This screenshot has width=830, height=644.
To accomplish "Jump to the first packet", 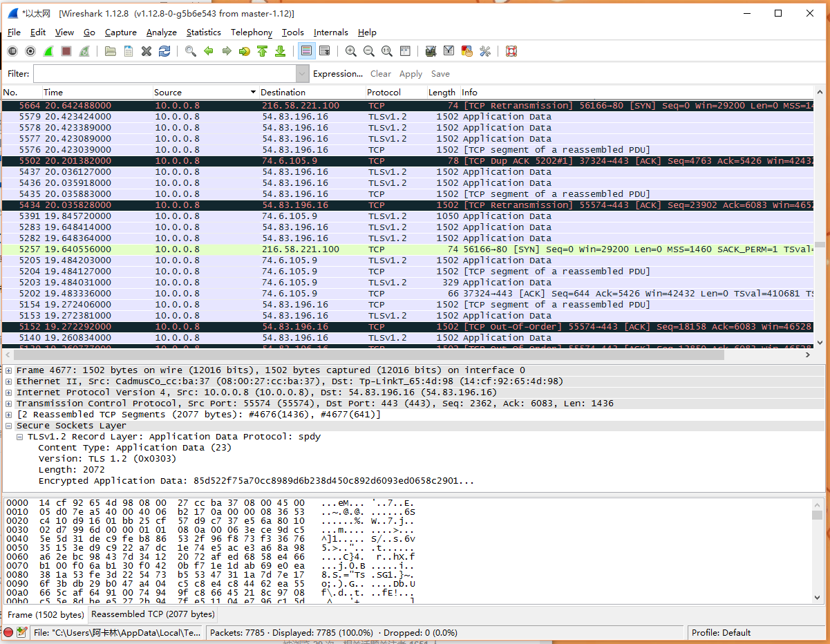I will tap(262, 51).
